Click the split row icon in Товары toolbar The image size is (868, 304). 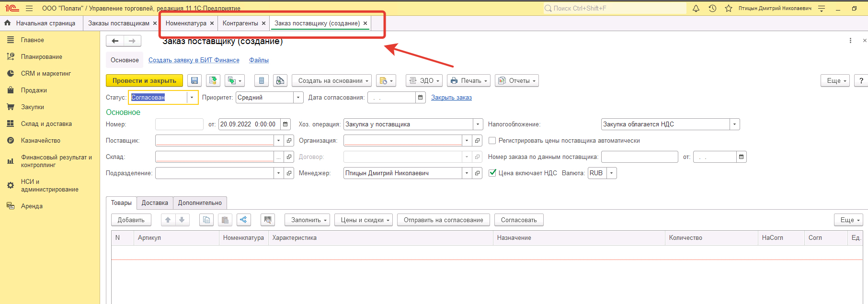244,220
